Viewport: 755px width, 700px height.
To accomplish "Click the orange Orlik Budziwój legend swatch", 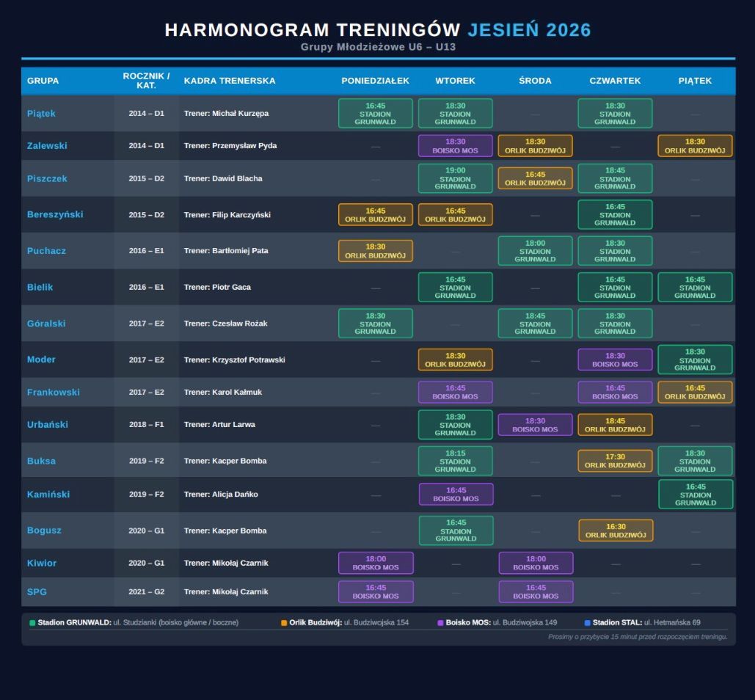I will click(284, 623).
